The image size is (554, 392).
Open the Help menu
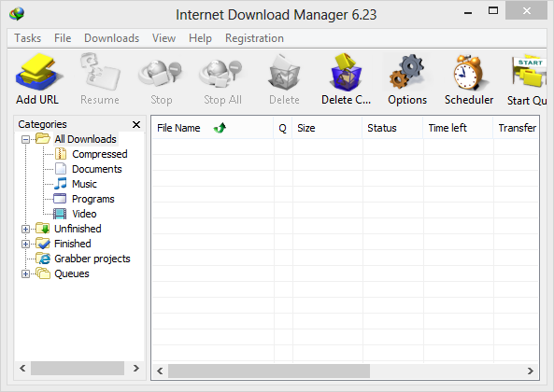pos(200,38)
